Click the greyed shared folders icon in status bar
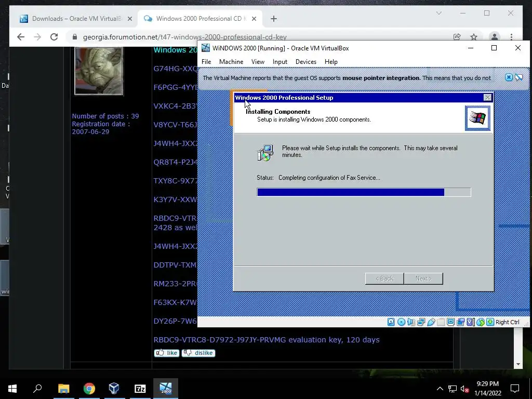The width and height of the screenshot is (532, 399). (441, 322)
